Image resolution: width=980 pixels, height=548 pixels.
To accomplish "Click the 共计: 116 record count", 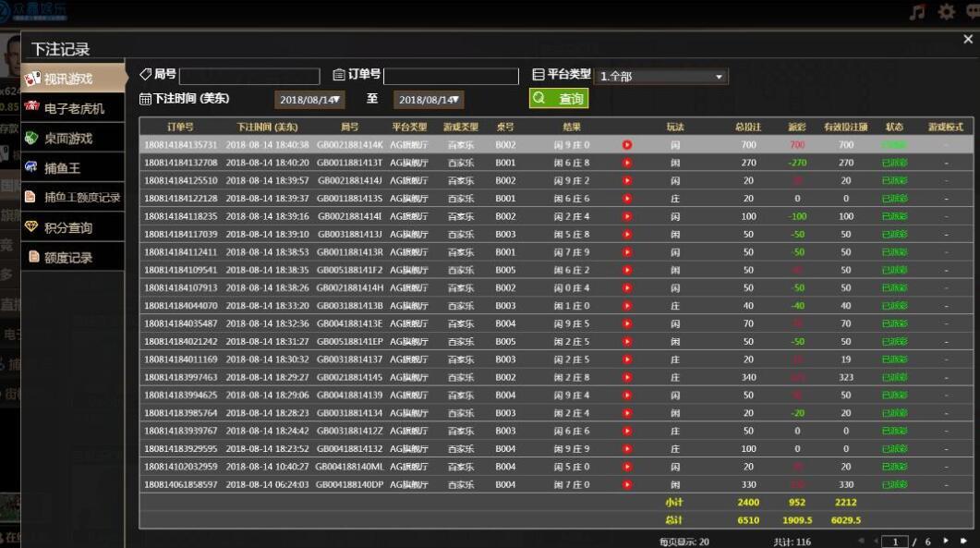I will (x=792, y=542).
